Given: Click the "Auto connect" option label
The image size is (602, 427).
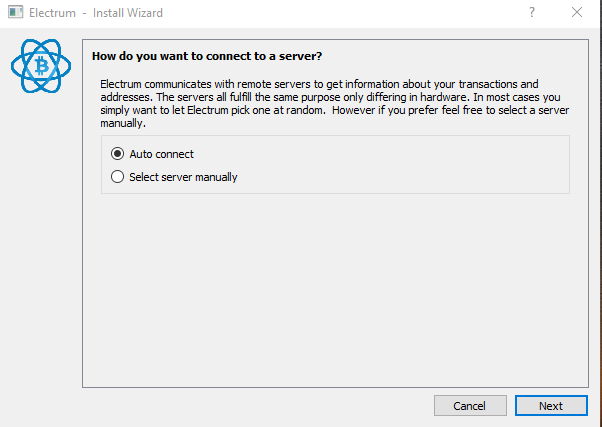Looking at the screenshot, I should pyautogui.click(x=162, y=154).
